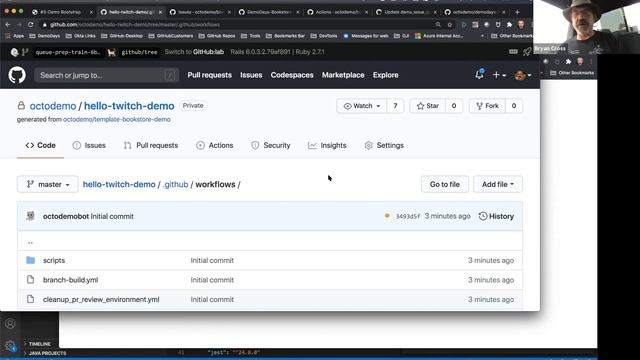Click the search or jump to field
The height and width of the screenshot is (360, 640).
tap(107, 75)
